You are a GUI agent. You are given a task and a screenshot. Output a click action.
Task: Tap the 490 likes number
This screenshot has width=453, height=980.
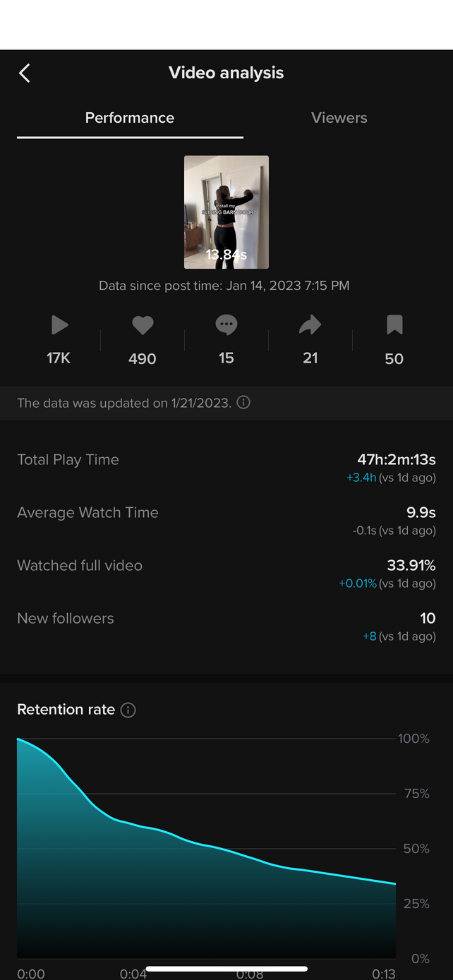(143, 359)
